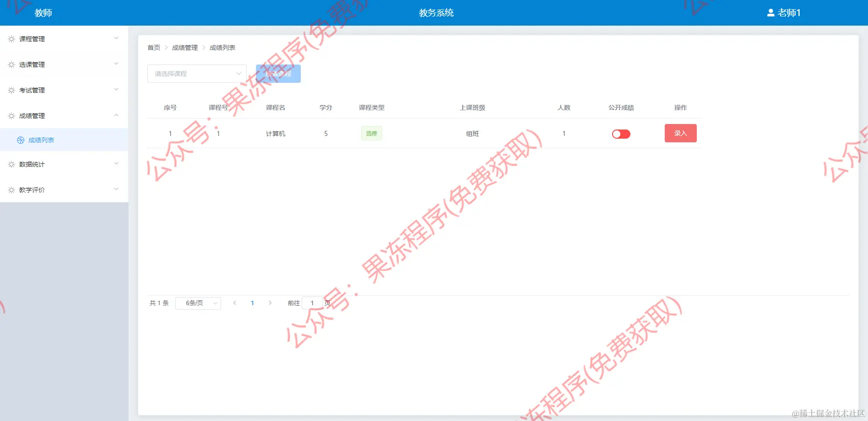The width and height of the screenshot is (868, 421).
Task: Open the 6条/页 page size dropdown
Action: 198,303
